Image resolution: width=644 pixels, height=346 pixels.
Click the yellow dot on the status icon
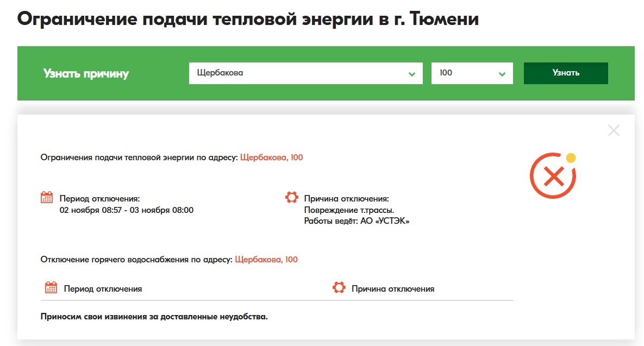pyautogui.click(x=571, y=158)
